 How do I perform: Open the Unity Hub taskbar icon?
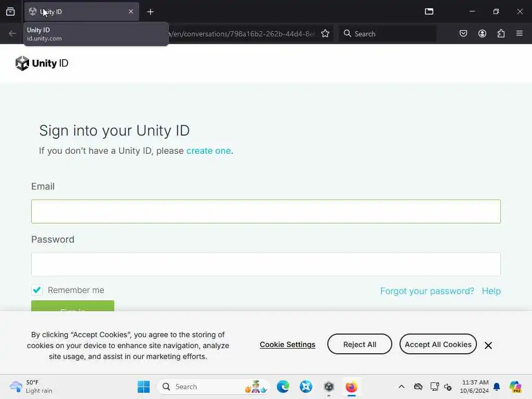(329, 387)
